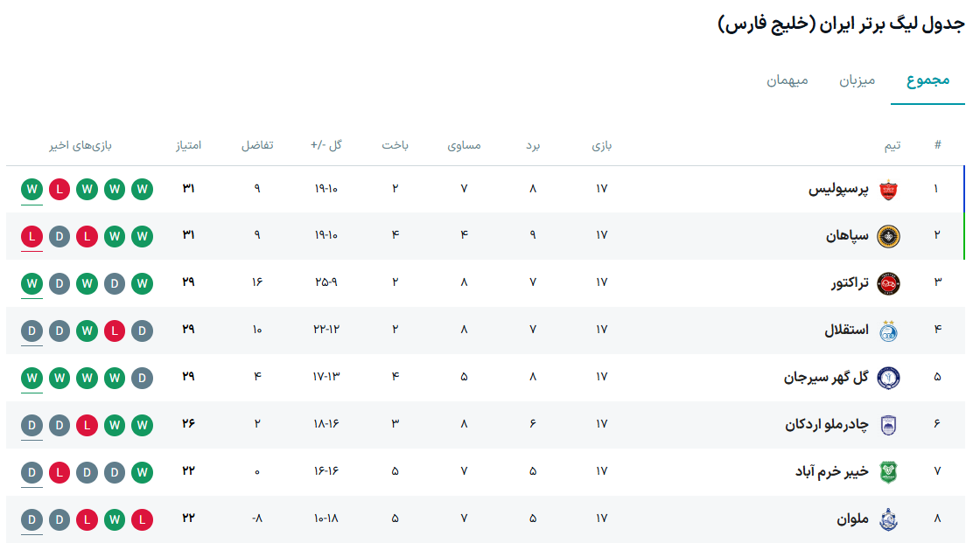Click the Malavan team crest
This screenshot has width=980, height=543.
point(888,519)
